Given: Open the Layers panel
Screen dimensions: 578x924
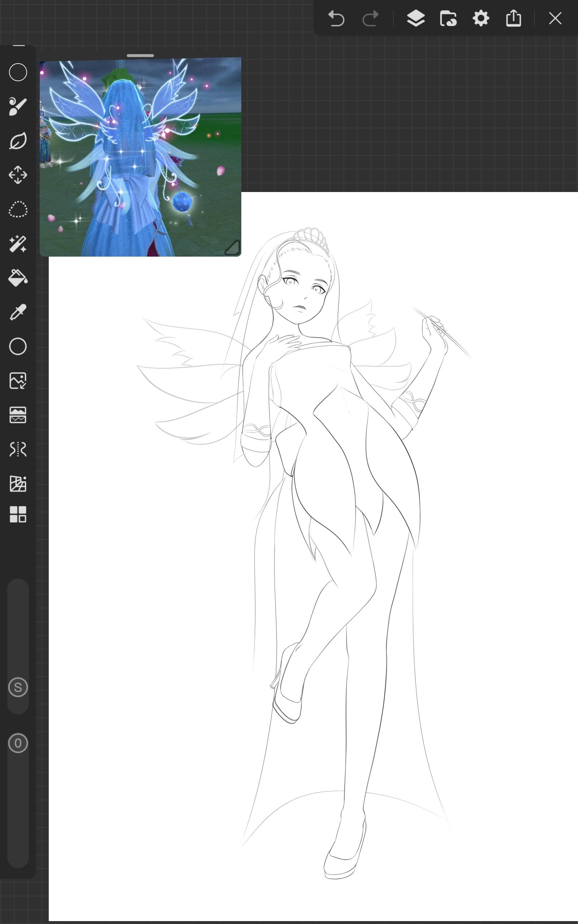Looking at the screenshot, I should (415, 18).
